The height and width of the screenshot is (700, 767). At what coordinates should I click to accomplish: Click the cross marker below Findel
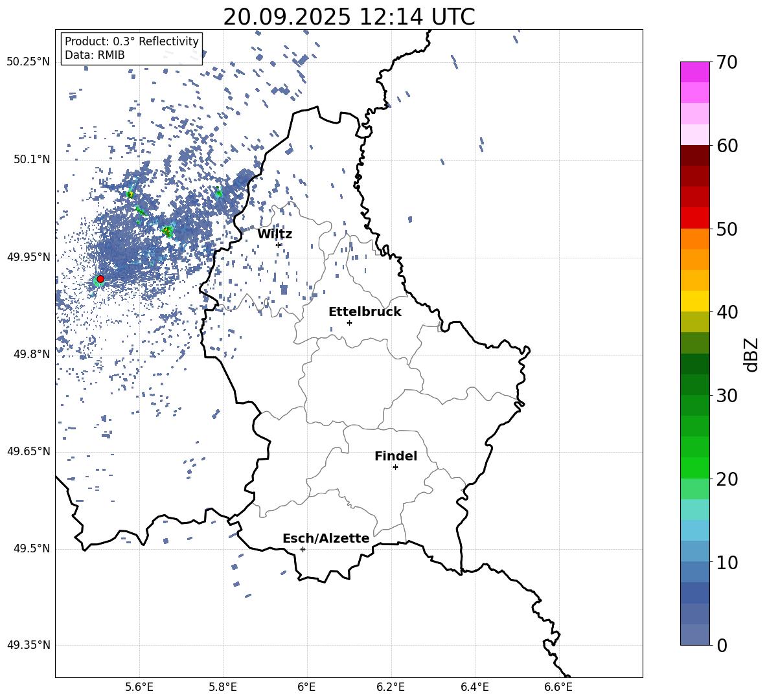395,468
